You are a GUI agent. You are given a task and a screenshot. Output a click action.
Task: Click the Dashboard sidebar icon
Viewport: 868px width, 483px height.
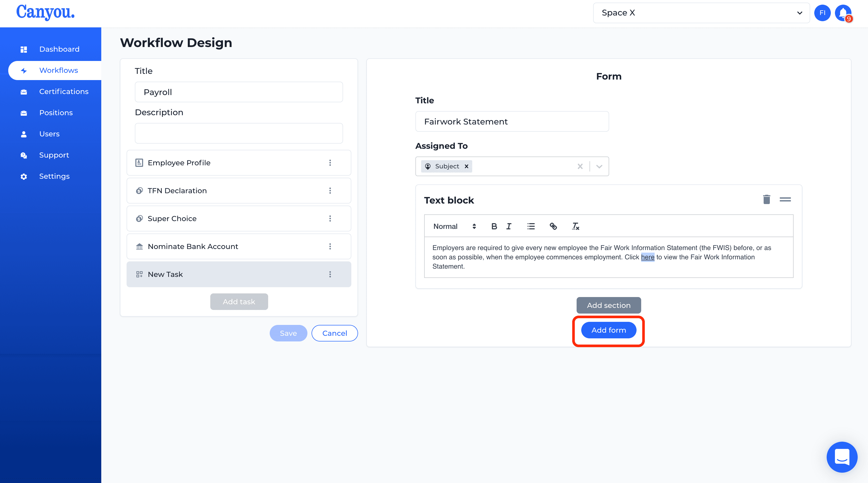[x=24, y=49]
